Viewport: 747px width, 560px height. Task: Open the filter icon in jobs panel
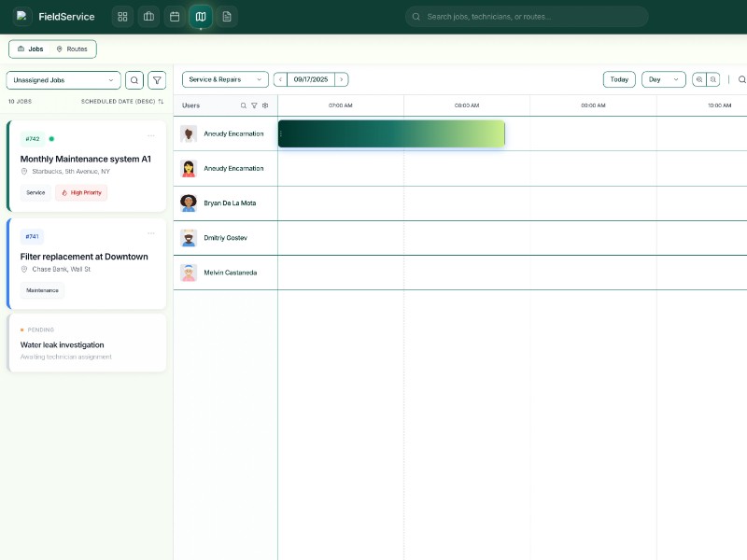157,80
